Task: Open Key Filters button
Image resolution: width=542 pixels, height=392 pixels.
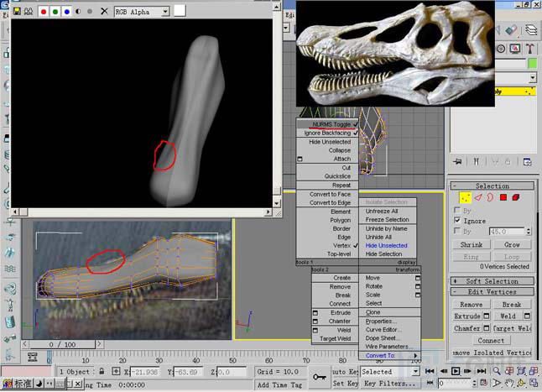Action: 389,384
